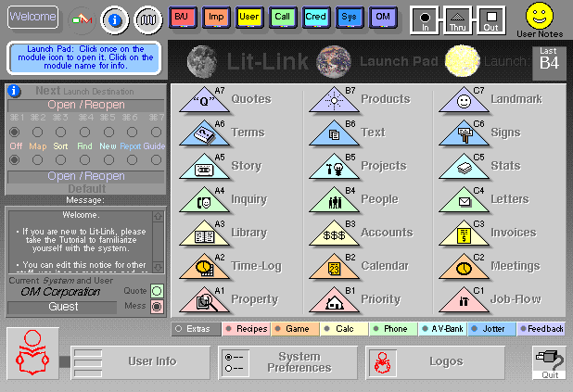
Task: Click the Quit icon
Action: point(549,363)
